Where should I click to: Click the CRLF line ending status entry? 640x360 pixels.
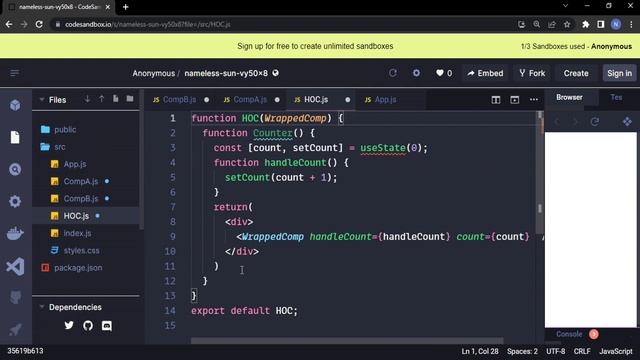click(582, 351)
